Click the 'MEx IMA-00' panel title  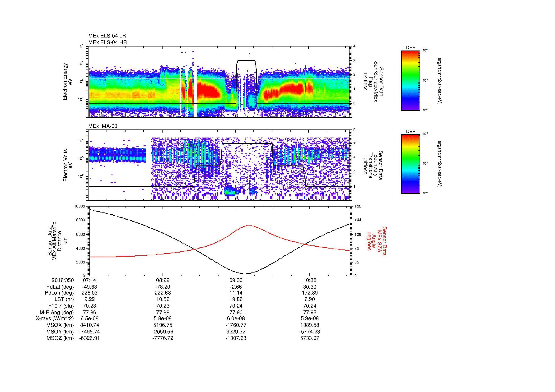pyautogui.click(x=103, y=126)
